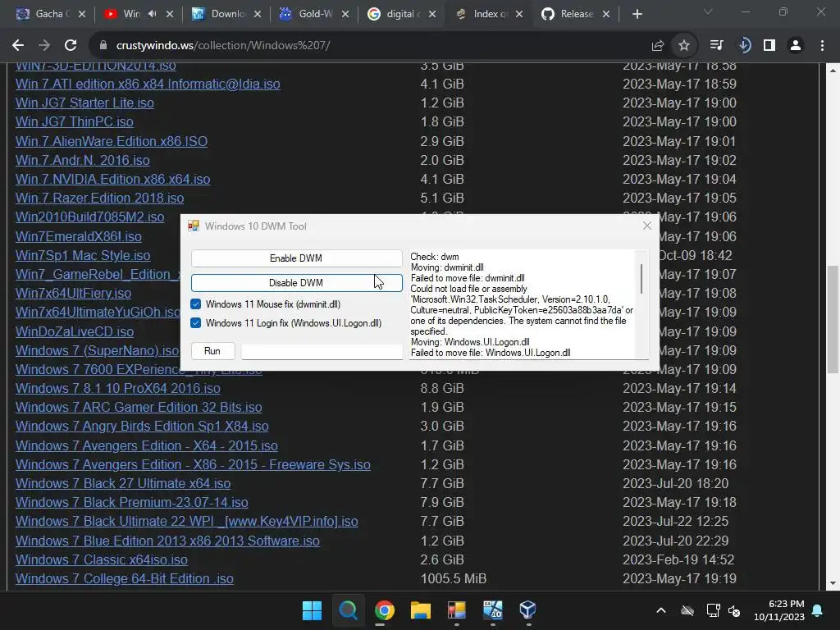
Task: Click the lock icon in address bar
Action: coord(103,46)
